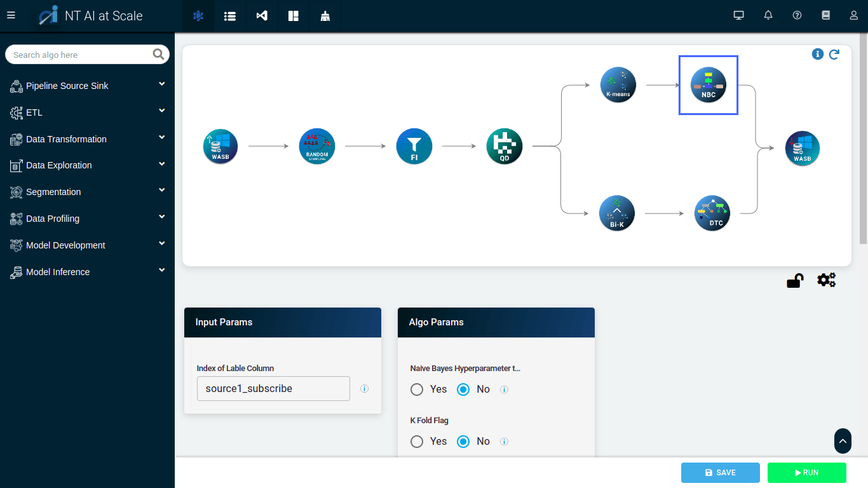Click the SAVE button
Screen dimensions: 868x488
point(720,473)
